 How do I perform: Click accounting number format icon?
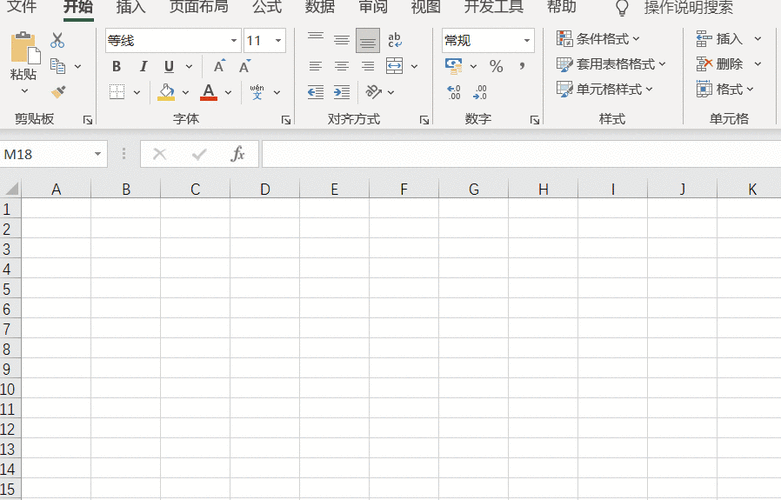[x=454, y=66]
